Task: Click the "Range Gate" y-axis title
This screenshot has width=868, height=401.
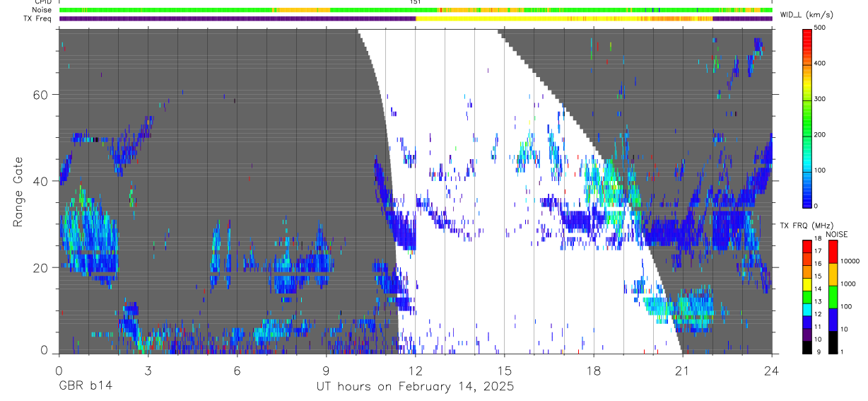Action: pos(18,191)
